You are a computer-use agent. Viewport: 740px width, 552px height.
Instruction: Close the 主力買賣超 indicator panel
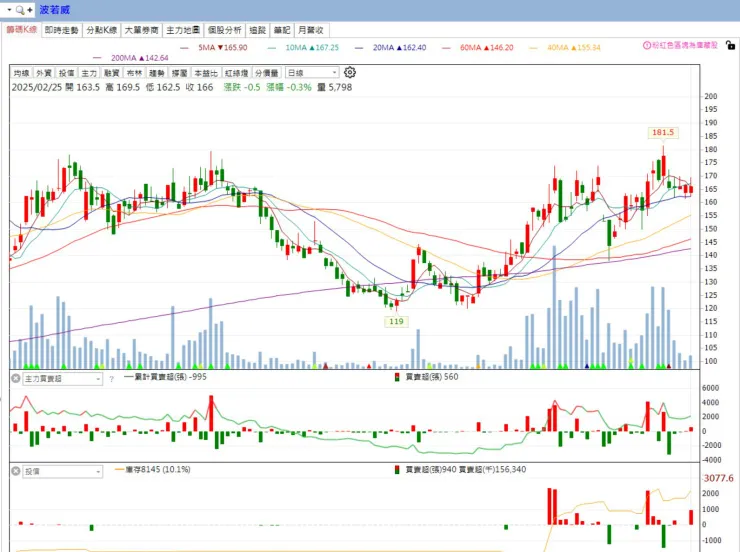tap(14, 379)
